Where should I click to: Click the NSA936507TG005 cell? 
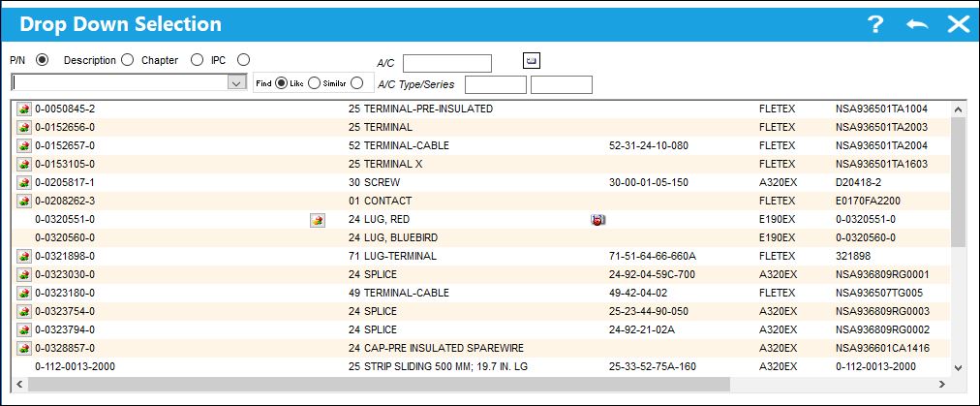point(879,293)
